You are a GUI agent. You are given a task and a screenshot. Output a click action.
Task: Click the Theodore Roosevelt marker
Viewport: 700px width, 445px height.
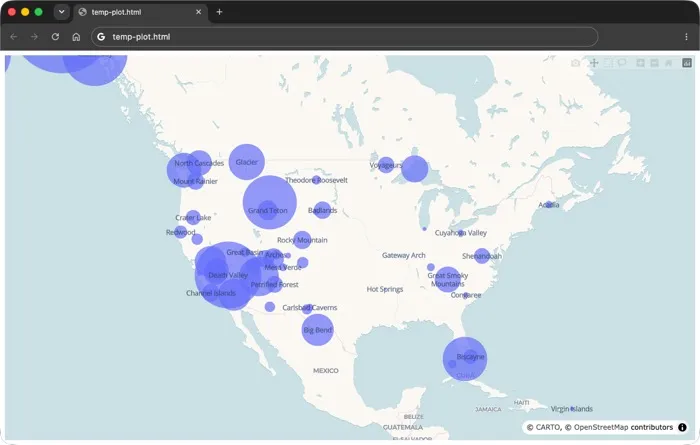(317, 180)
